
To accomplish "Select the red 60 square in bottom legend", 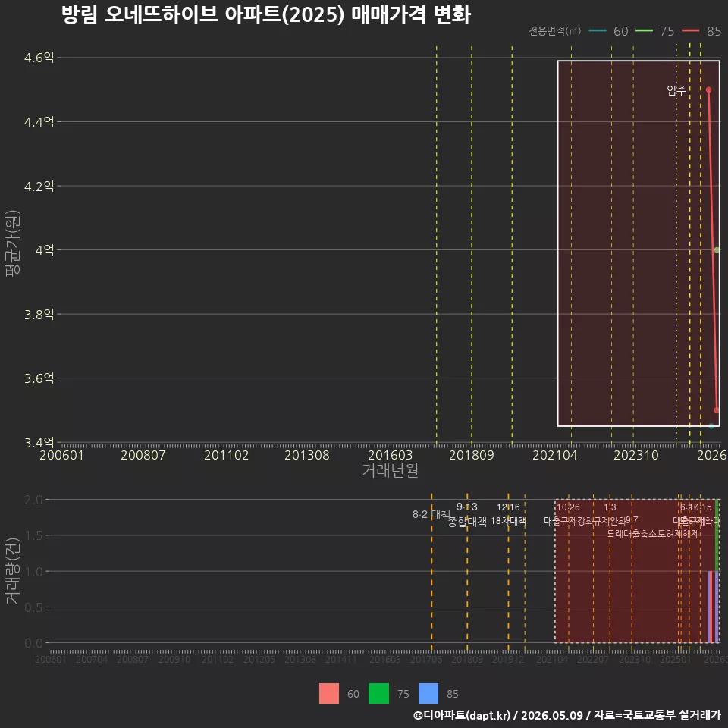I will (328, 694).
